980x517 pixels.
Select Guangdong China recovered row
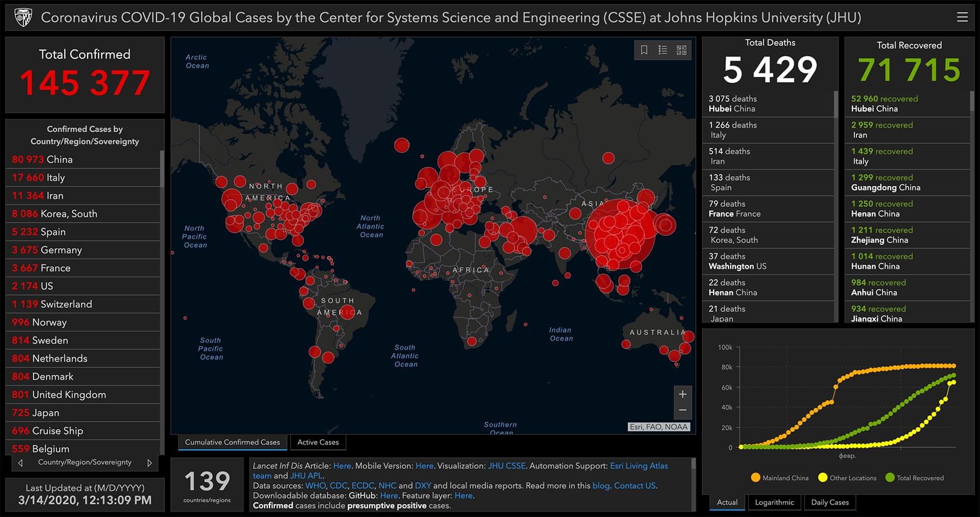(x=908, y=182)
